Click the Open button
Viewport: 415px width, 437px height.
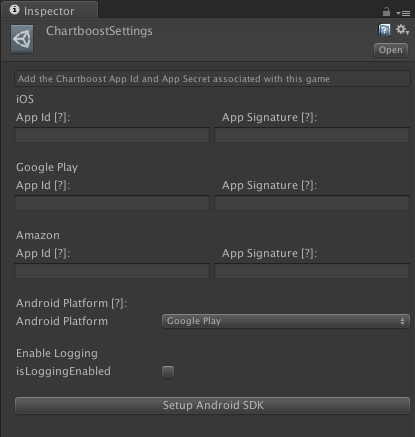[x=391, y=50]
